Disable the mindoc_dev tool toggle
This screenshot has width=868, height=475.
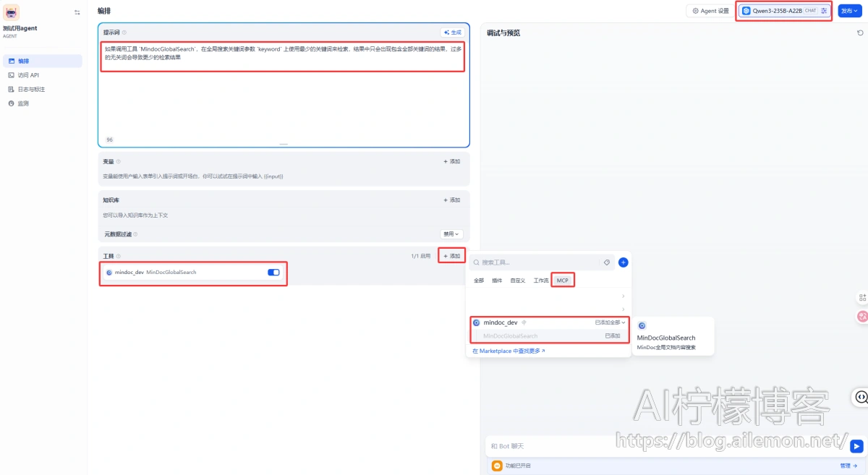click(x=273, y=273)
